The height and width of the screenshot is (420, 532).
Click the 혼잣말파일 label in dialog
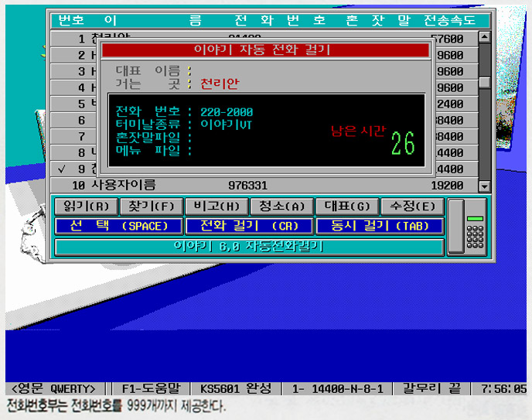(148, 138)
